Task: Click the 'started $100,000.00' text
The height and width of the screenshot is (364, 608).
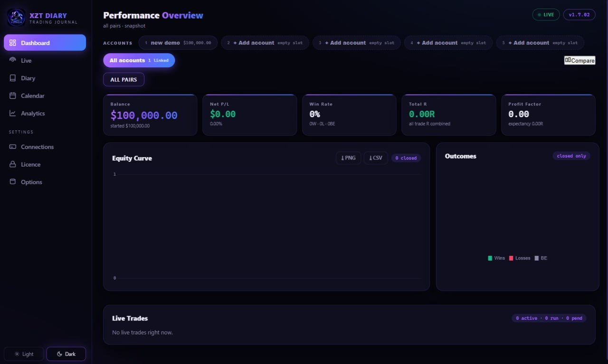Action: 130,126
